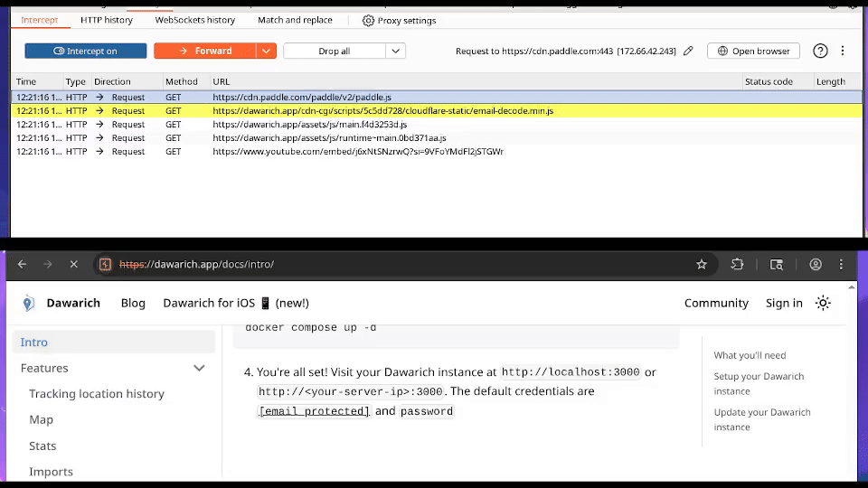Forward the intercepted request
This screenshot has width=868, height=488.
205,51
